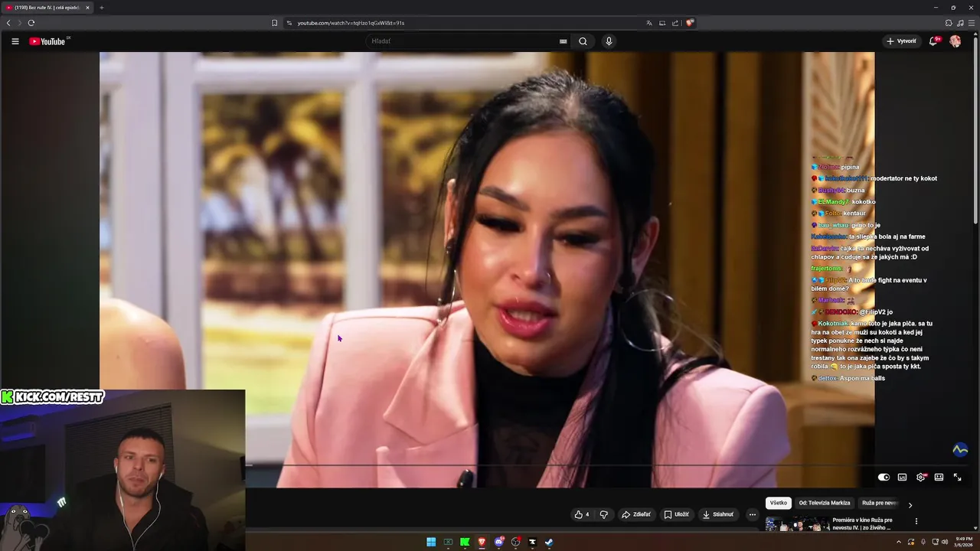Click the Vytvoriť create button
The width and height of the screenshot is (980, 551).
pyautogui.click(x=901, y=41)
